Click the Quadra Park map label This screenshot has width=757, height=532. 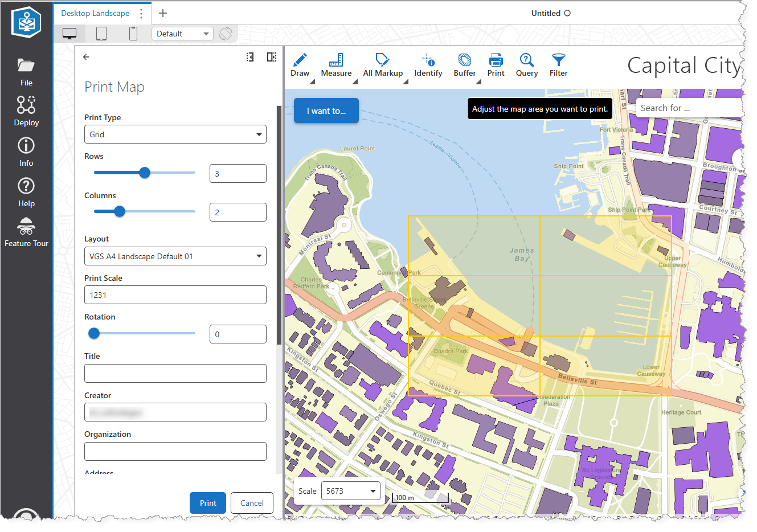[x=451, y=351]
